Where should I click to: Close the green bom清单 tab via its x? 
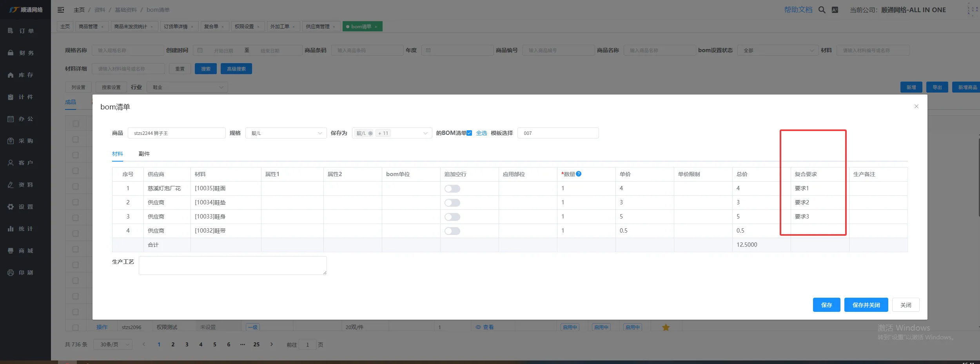376,27
